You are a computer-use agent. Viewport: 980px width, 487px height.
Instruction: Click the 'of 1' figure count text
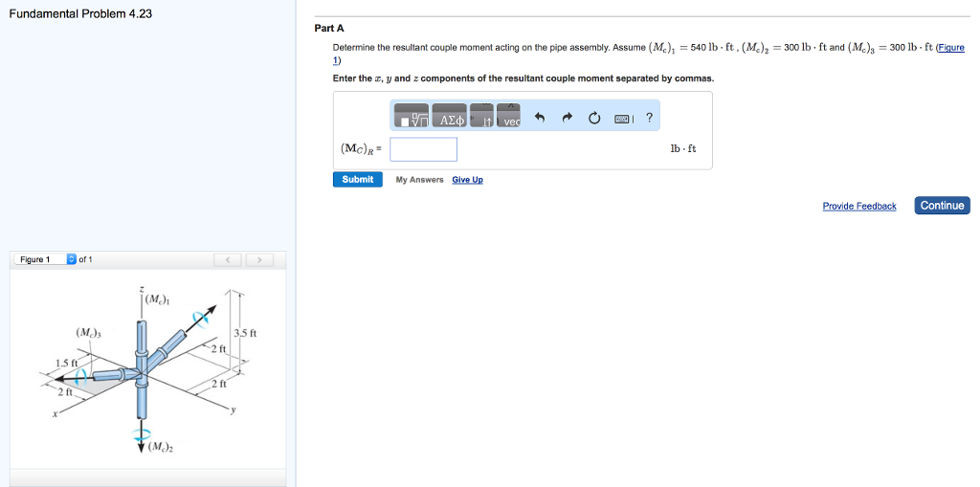click(85, 259)
